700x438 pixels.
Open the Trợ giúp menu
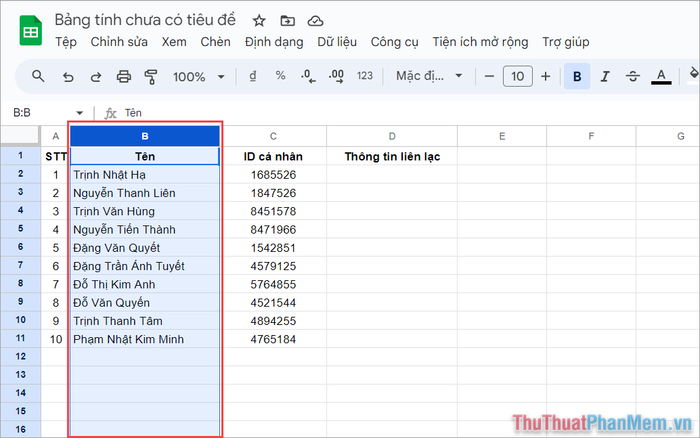pyautogui.click(x=566, y=42)
